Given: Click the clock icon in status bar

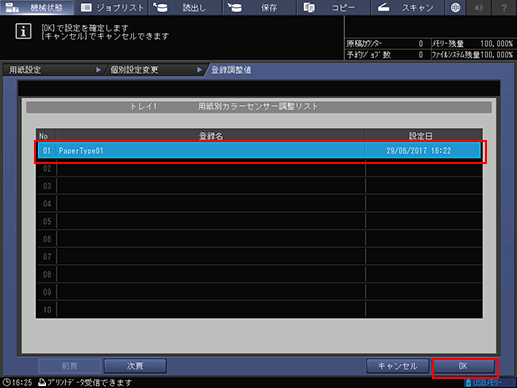Looking at the screenshot, I should [x=6, y=382].
